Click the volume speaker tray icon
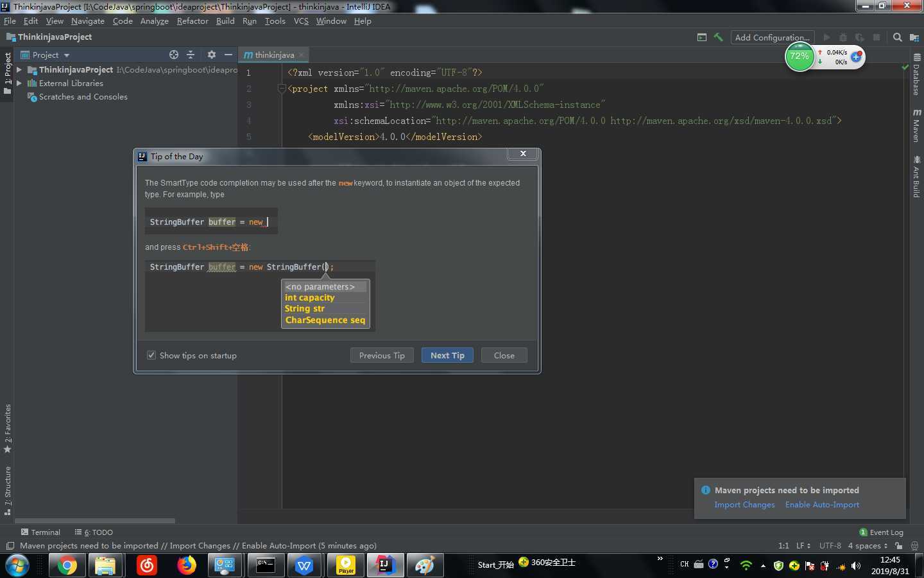Image resolution: width=924 pixels, height=578 pixels. [x=856, y=566]
